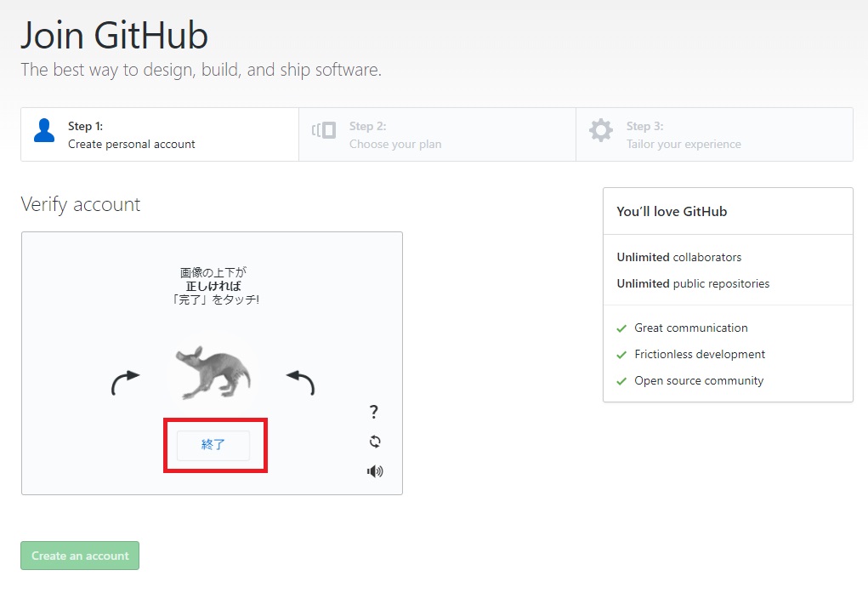
Task: Click green checkmark beside Open source community
Action: (621, 381)
